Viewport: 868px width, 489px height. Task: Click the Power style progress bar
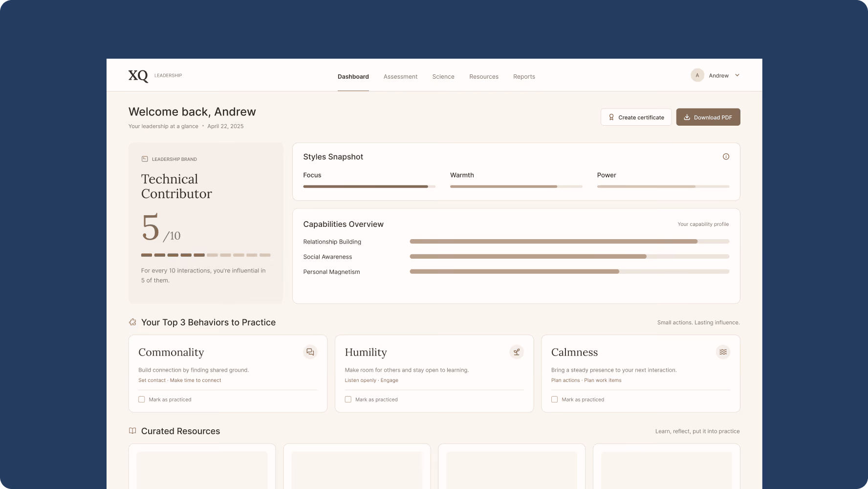pos(663,186)
